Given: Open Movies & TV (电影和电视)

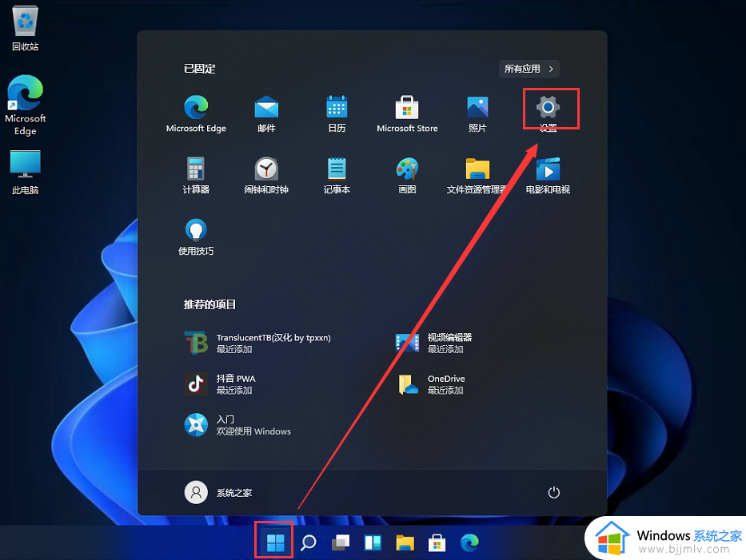Looking at the screenshot, I should 548,175.
